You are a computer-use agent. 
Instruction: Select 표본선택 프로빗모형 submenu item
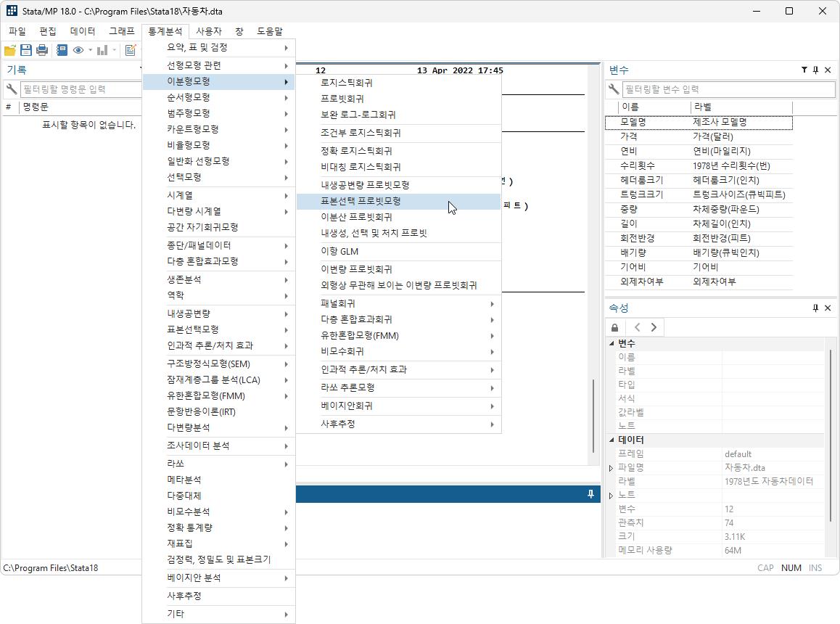pos(398,201)
